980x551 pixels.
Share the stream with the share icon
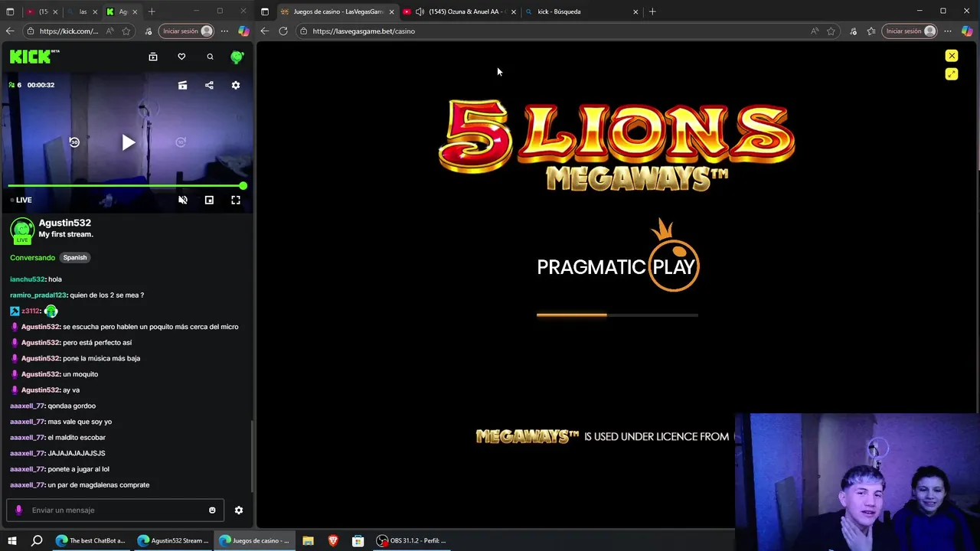point(209,85)
